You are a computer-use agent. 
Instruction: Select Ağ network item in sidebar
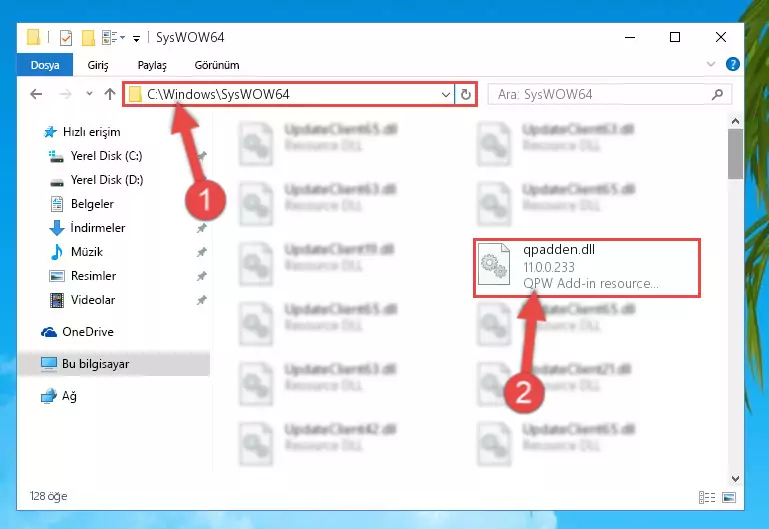click(59, 396)
